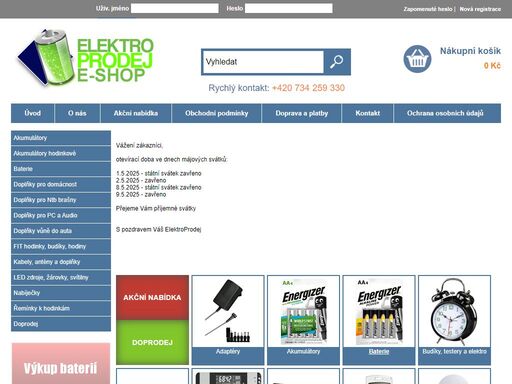This screenshot has width=512, height=384.
Task: Select LED zdroje, žárovky, svítilny category
Action: [x=61, y=277]
